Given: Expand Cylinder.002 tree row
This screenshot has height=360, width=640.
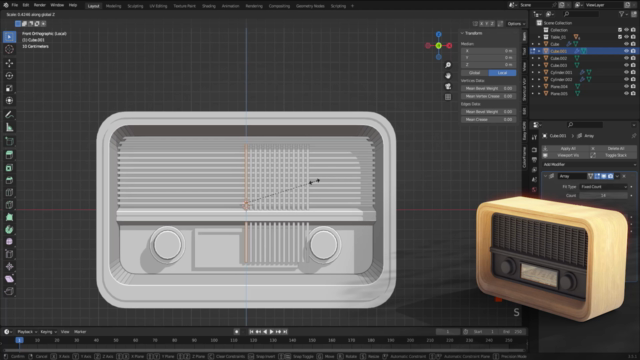Looking at the screenshot, I should coord(539,79).
